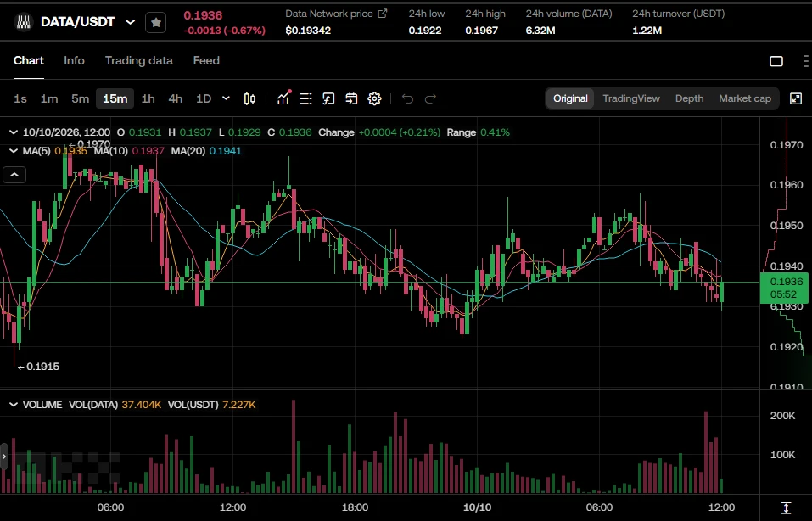Open the indicators icon with red dot
The image size is (812, 521).
(283, 98)
